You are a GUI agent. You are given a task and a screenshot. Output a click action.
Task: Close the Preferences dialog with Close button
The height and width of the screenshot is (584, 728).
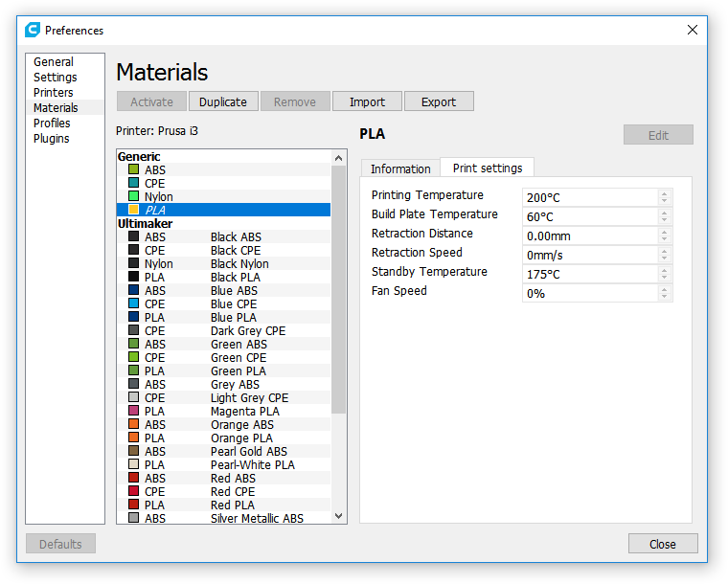click(663, 544)
